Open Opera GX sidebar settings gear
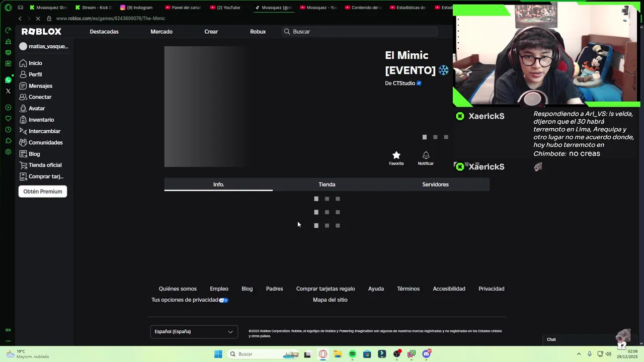644x362 pixels. pyautogui.click(x=8, y=152)
